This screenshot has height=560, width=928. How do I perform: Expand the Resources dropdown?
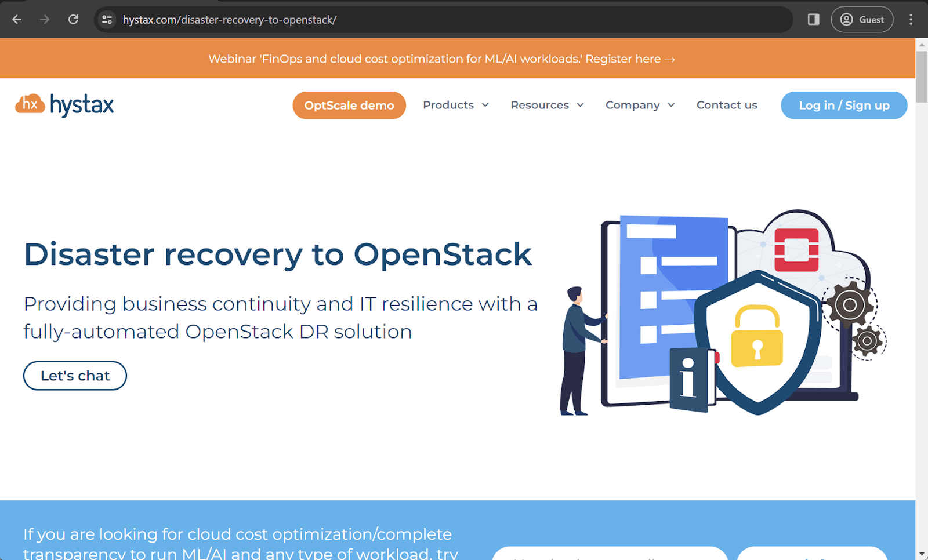pos(546,105)
